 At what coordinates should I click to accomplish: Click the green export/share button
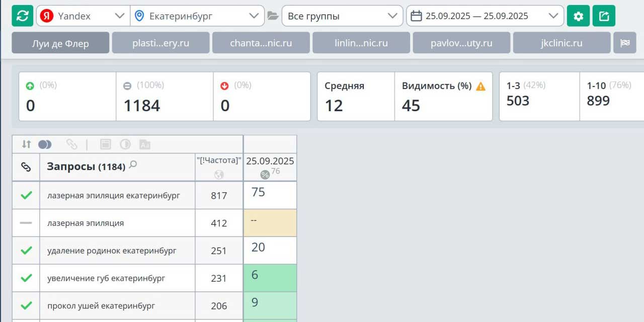[x=603, y=16]
